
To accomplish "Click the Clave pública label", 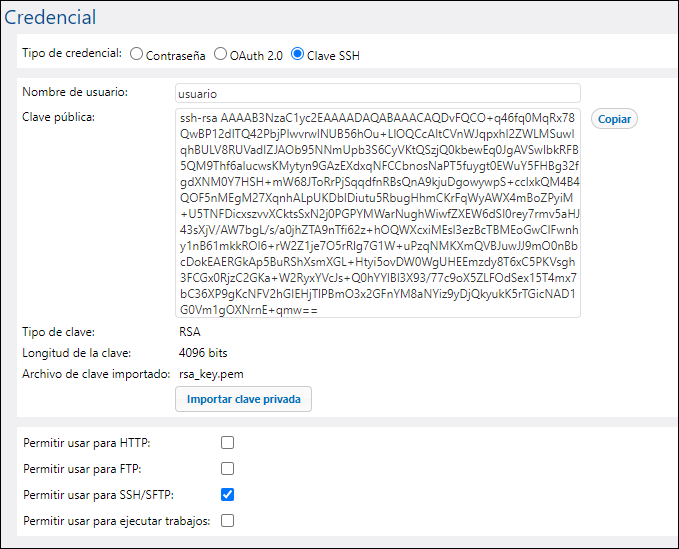I will (x=59, y=117).
